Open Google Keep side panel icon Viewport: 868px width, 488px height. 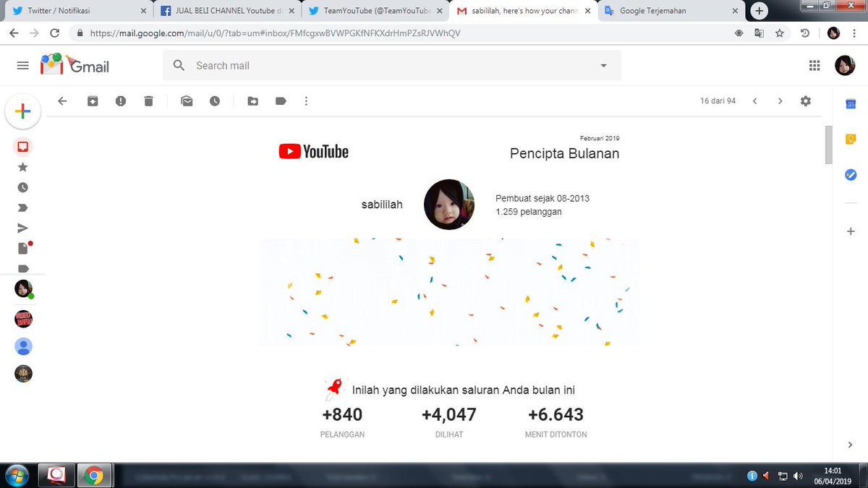(x=851, y=140)
